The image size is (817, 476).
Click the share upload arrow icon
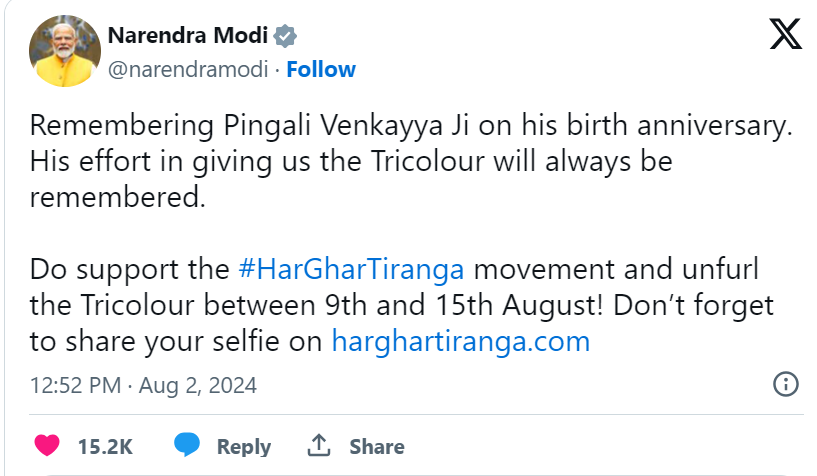pyautogui.click(x=319, y=445)
